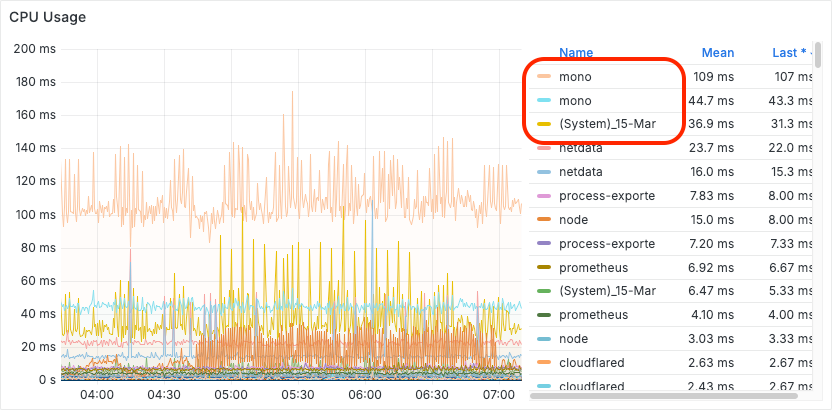The height and width of the screenshot is (410, 832).
Task: Toggle the prometheus series with 4.10 ms mean
Action: click(x=593, y=315)
